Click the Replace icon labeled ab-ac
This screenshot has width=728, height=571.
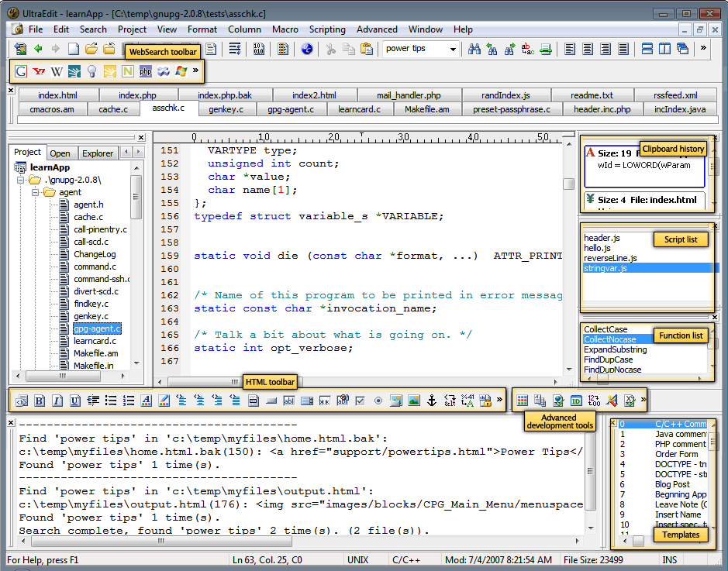[x=527, y=49]
